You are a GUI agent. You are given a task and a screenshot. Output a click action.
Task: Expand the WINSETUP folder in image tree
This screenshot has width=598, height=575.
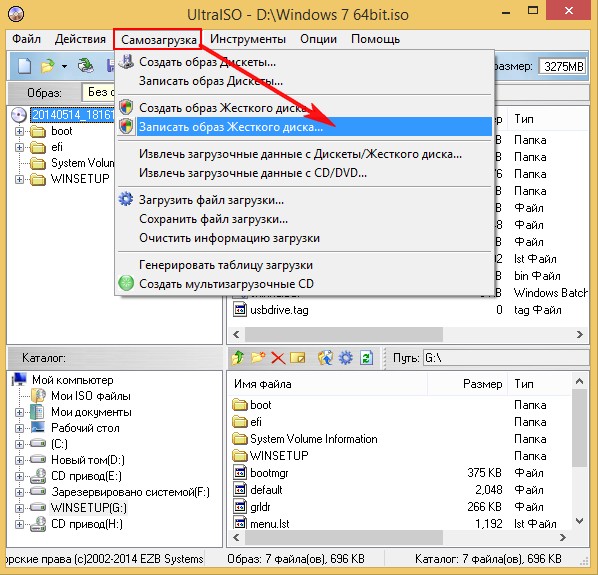[x=19, y=179]
